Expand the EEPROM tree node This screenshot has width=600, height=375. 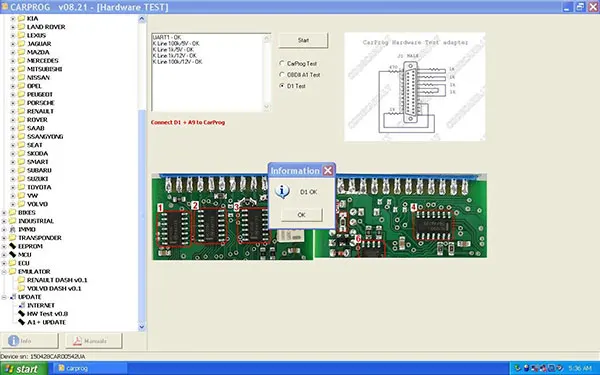(4, 246)
